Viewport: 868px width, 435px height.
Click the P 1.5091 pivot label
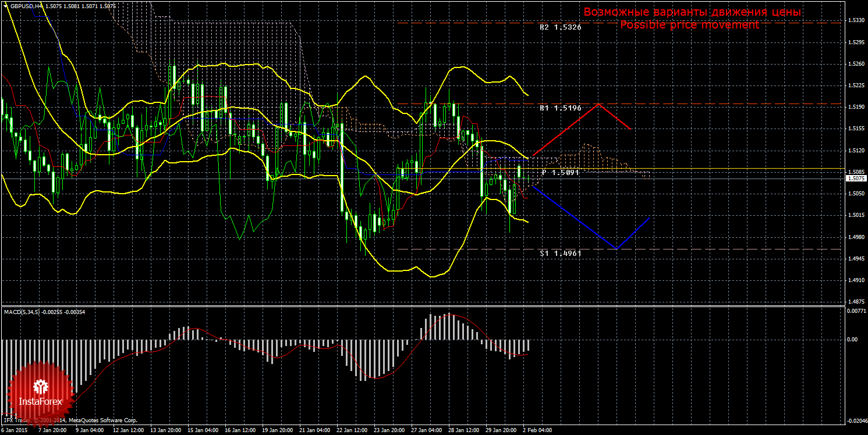[559, 173]
